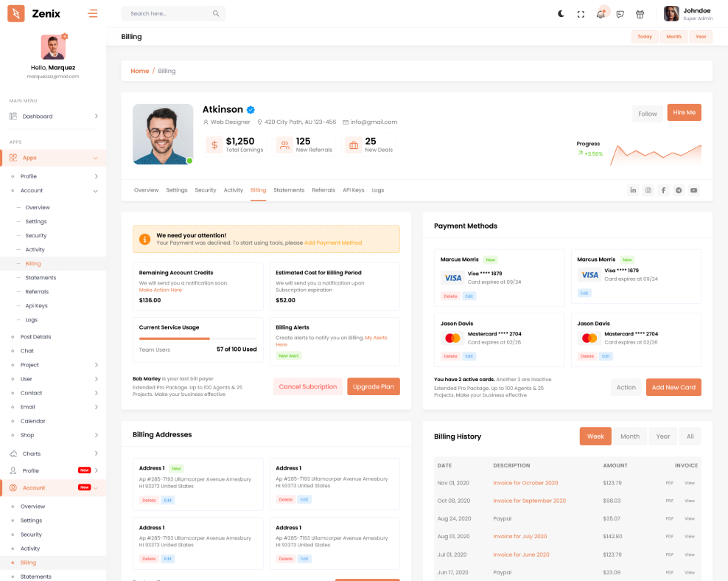Viewport: 728px width, 581px height.
Task: Click the Add Payment Method link
Action: click(x=333, y=243)
